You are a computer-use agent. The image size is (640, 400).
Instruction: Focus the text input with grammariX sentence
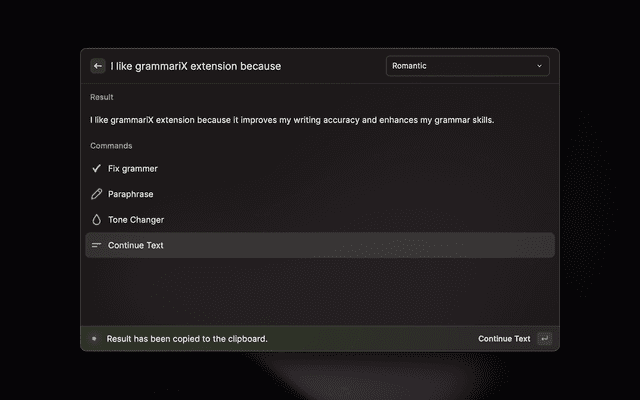click(240, 66)
